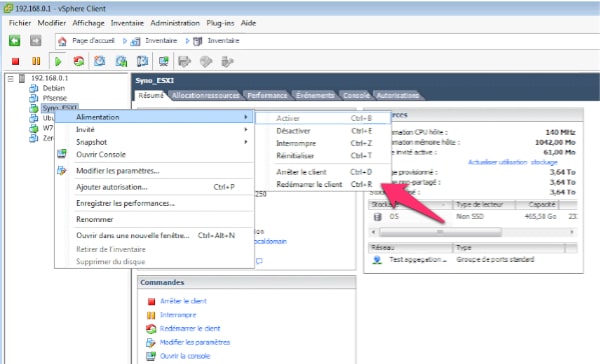Open the snapshot manager toolbar icon
Viewport: 600px width, 364px height.
tap(142, 61)
